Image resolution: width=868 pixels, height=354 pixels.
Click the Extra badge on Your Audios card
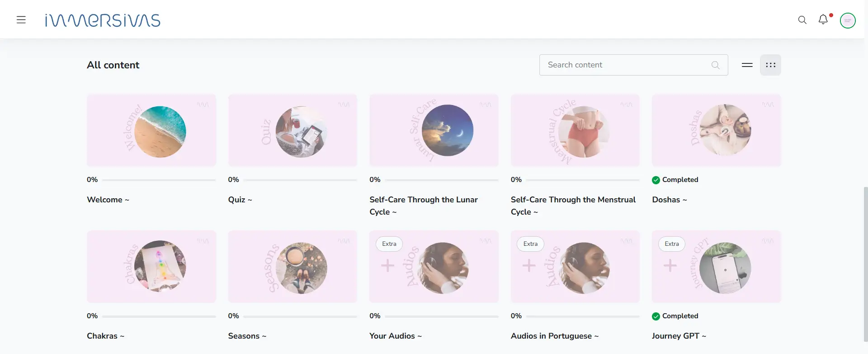(x=389, y=244)
